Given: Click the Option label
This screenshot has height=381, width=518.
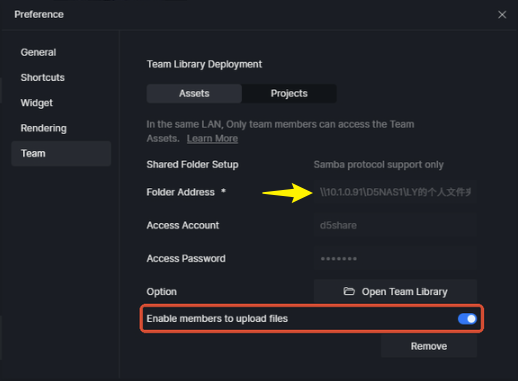Looking at the screenshot, I should (x=162, y=292).
